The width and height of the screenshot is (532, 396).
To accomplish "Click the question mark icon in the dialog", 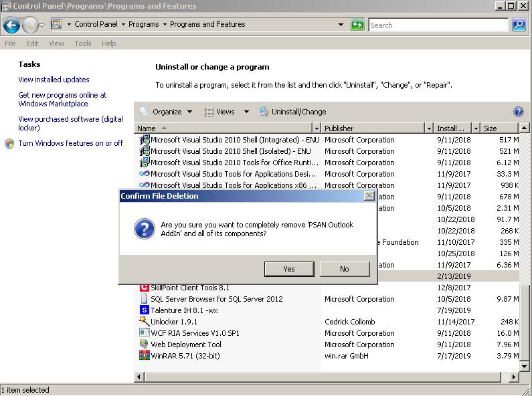I will [x=144, y=229].
